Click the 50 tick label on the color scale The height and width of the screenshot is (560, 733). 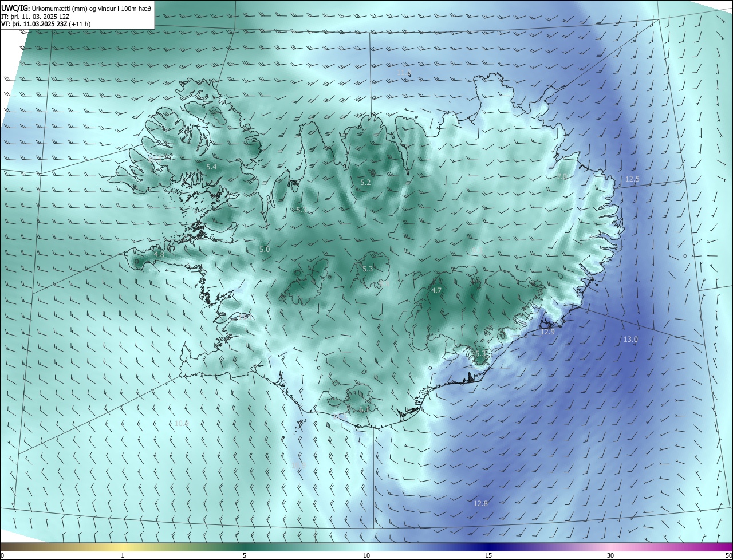pyautogui.click(x=728, y=555)
